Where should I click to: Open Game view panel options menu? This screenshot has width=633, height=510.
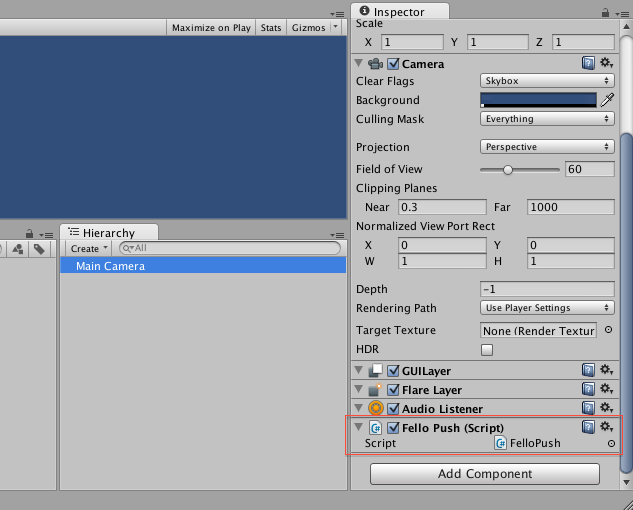tap(337, 14)
